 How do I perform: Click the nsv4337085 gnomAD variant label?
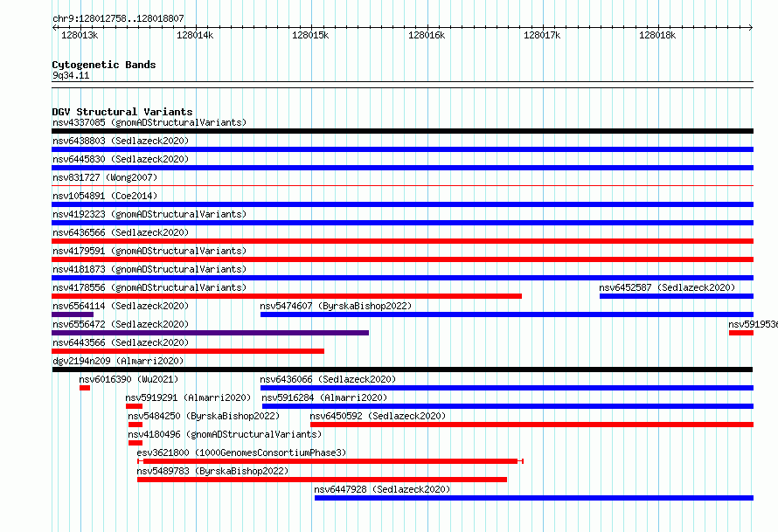click(149, 122)
